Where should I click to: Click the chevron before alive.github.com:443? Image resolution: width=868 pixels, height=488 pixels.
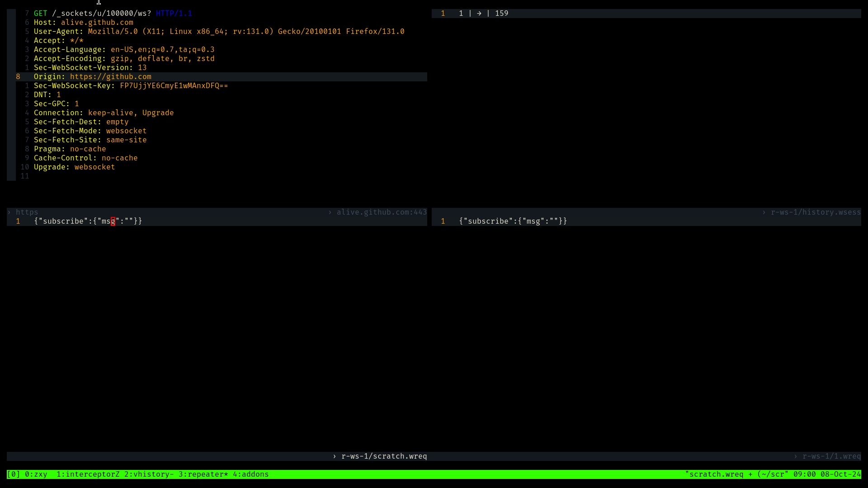click(330, 212)
